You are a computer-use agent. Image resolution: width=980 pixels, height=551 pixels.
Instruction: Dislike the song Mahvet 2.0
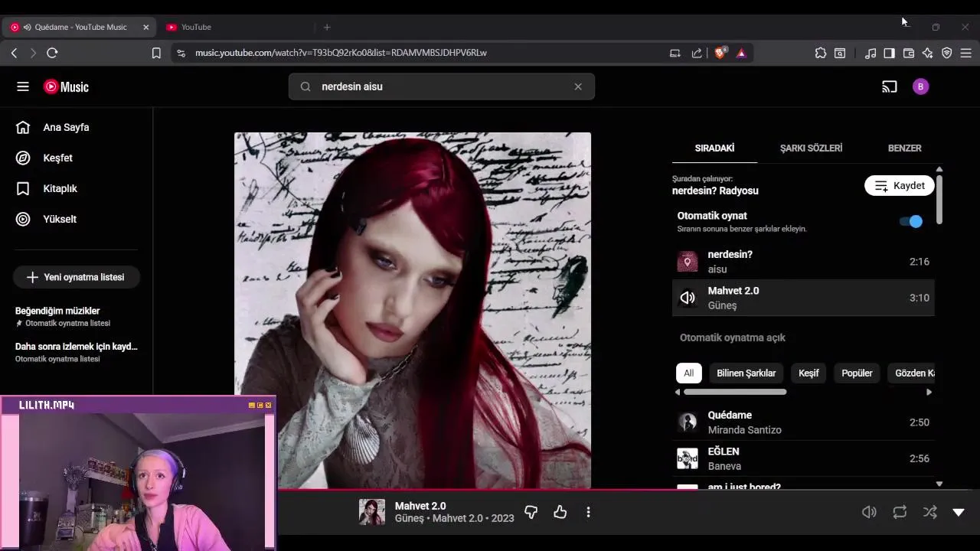tap(531, 512)
